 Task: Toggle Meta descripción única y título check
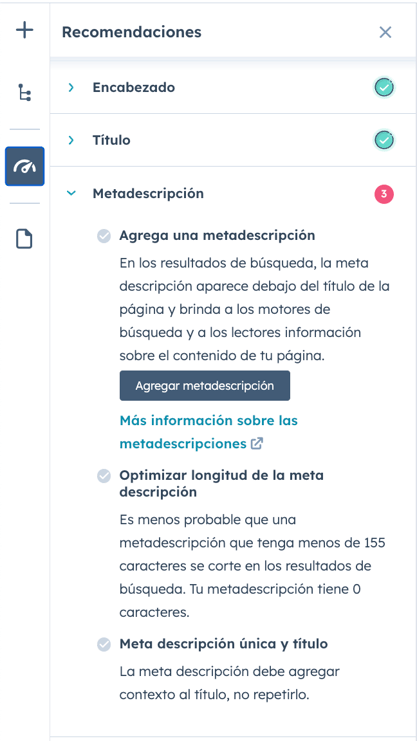pyautogui.click(x=104, y=644)
